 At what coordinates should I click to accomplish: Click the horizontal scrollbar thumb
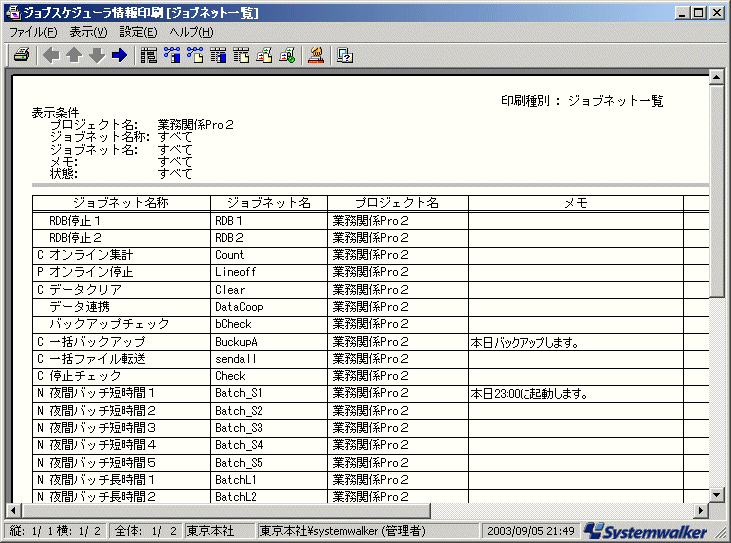pyautogui.click(x=226, y=510)
